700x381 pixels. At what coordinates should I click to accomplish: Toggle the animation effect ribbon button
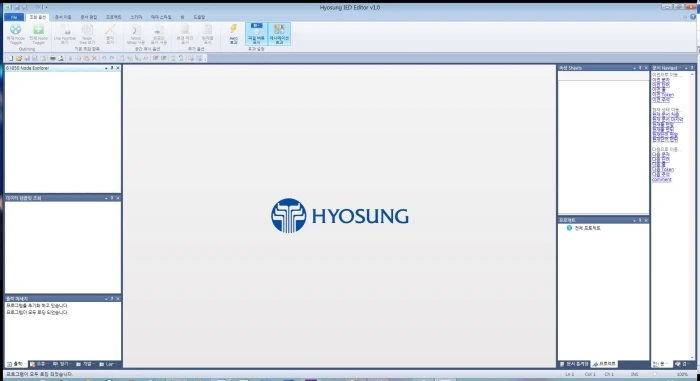pyautogui.click(x=279, y=34)
